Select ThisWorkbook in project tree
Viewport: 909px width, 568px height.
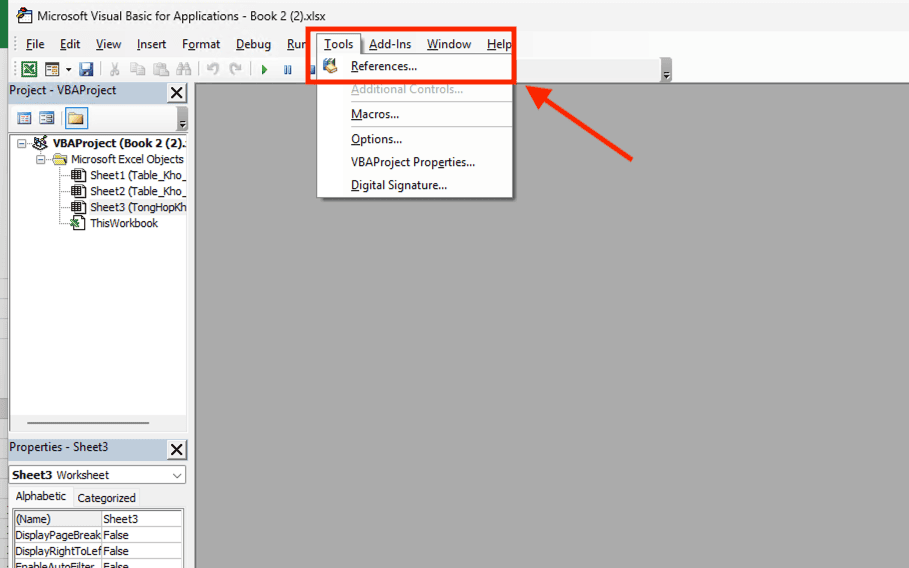(x=124, y=223)
